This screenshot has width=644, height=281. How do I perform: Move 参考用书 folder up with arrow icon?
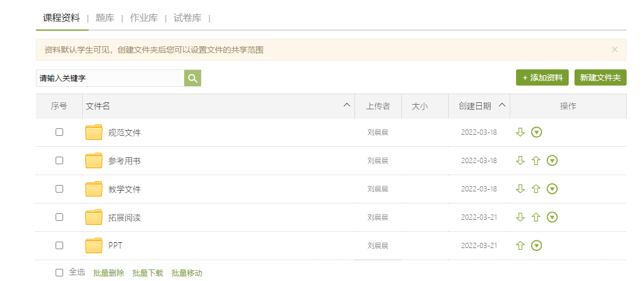(x=536, y=161)
